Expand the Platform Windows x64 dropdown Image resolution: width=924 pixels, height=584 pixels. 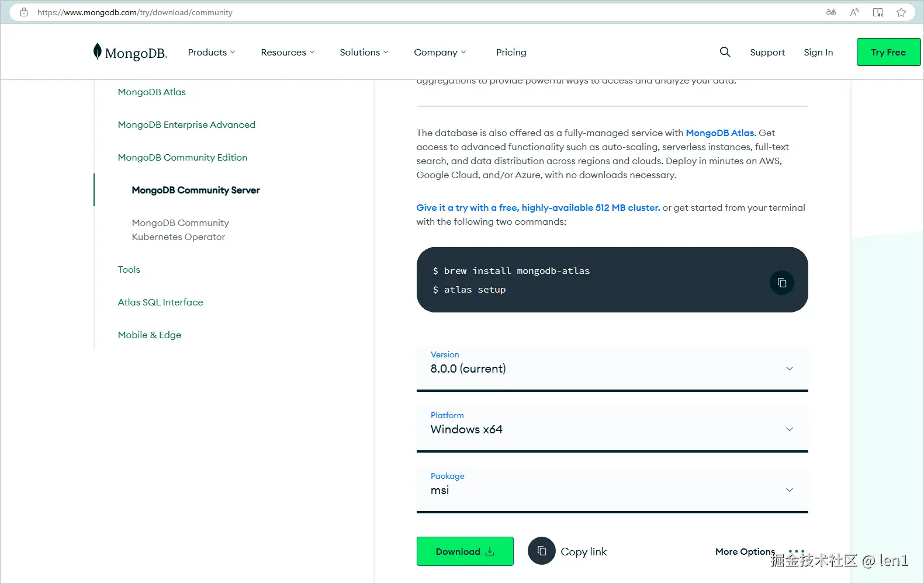[x=612, y=429]
